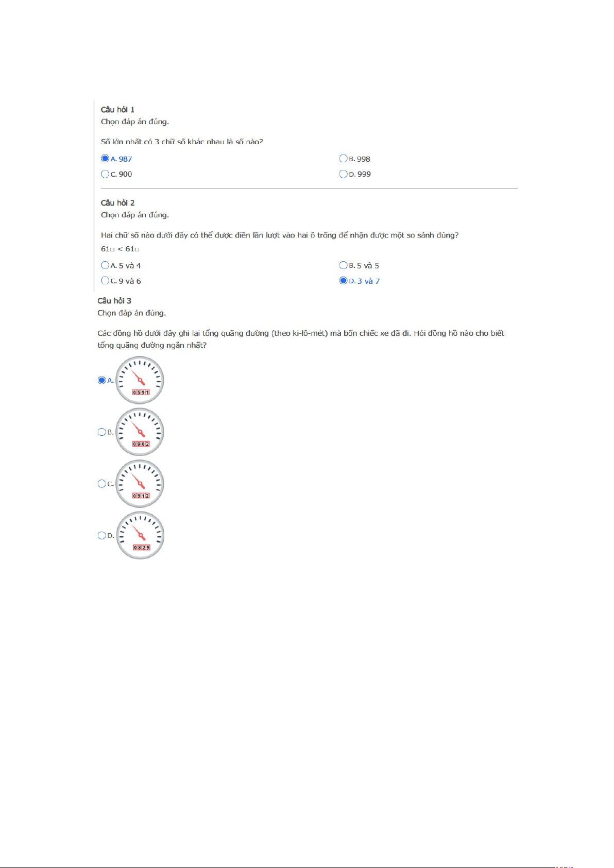Click radio button A in Câu hỏi 3

point(101,380)
